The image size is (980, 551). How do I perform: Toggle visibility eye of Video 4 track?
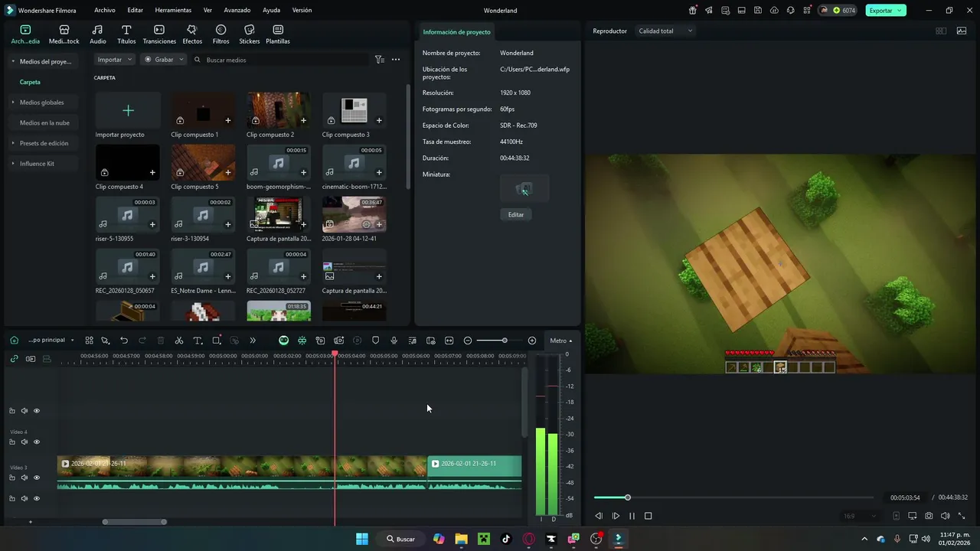coord(36,442)
